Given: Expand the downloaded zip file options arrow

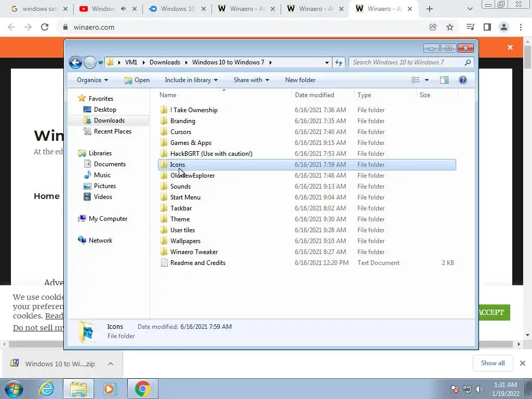Looking at the screenshot, I should pos(111,364).
